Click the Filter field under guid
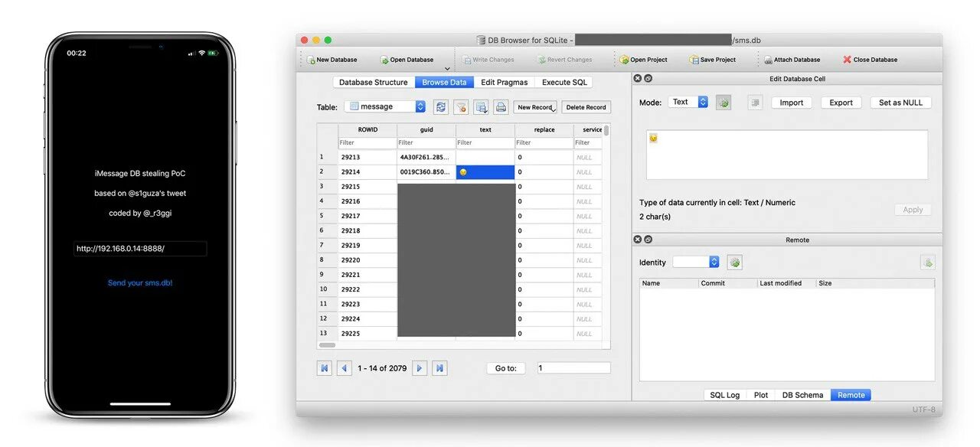 [x=426, y=142]
